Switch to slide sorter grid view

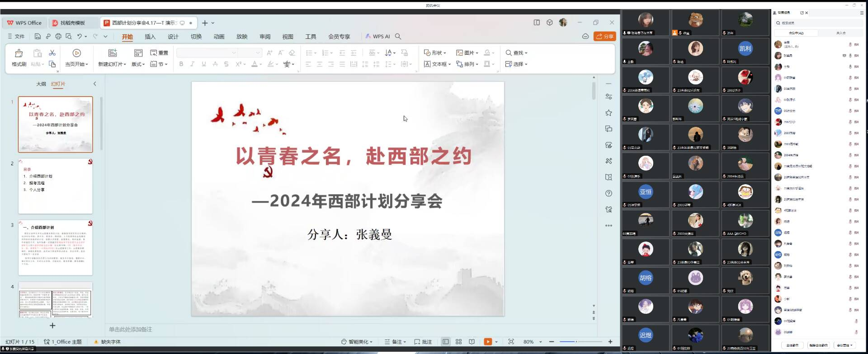tap(458, 342)
